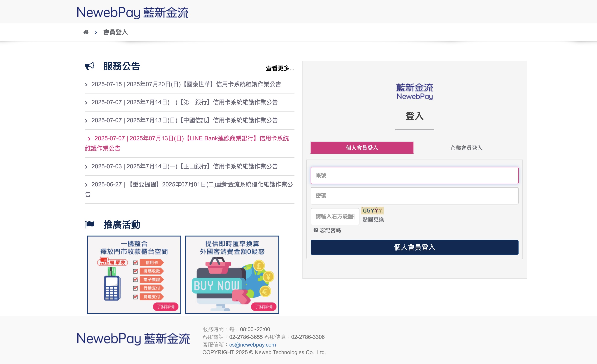Click the 服務公告 heading

122,66
